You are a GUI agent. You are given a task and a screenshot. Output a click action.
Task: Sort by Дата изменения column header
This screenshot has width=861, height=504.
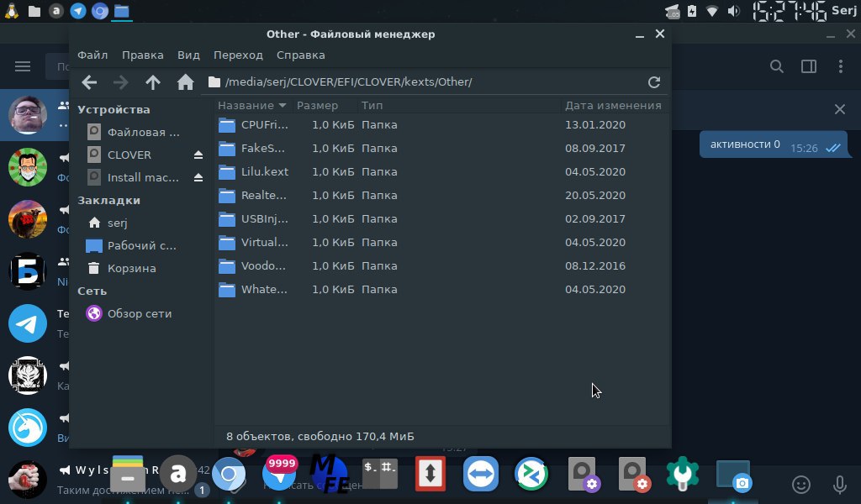point(613,105)
